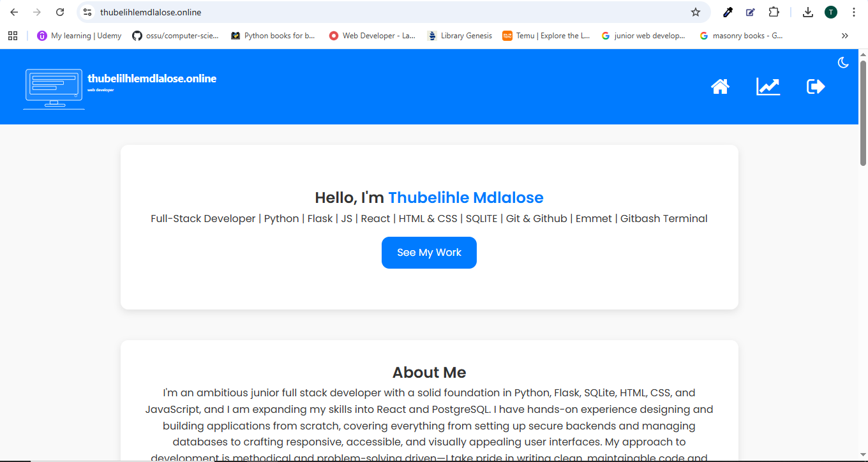Reload the current page
The image size is (868, 462).
60,12
